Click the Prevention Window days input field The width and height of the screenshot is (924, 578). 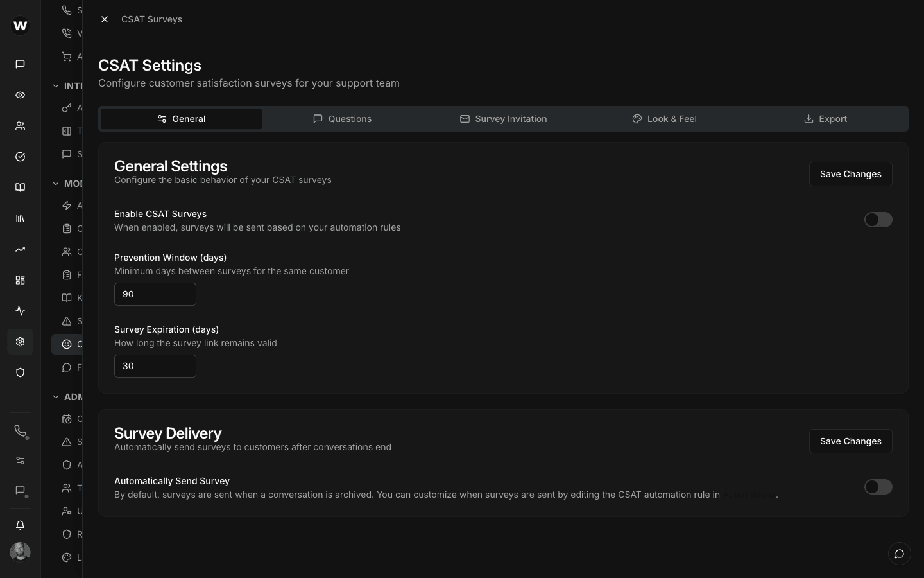click(155, 294)
